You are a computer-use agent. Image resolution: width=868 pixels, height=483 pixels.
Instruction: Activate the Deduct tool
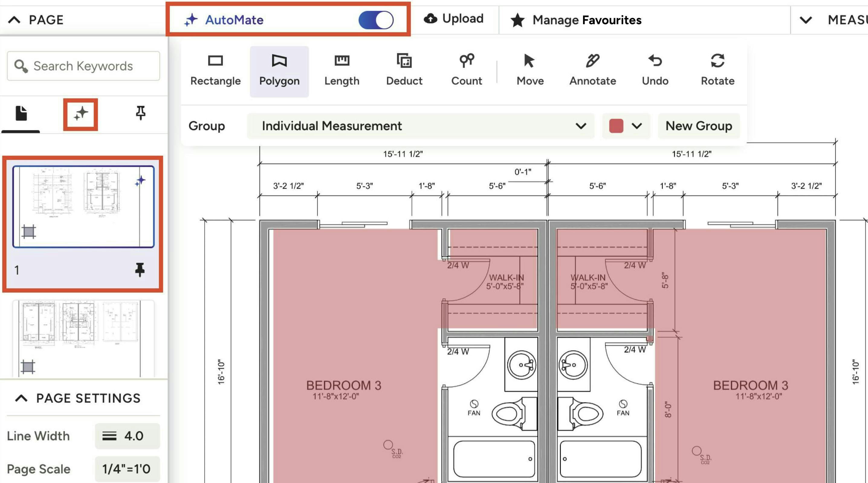click(x=404, y=71)
